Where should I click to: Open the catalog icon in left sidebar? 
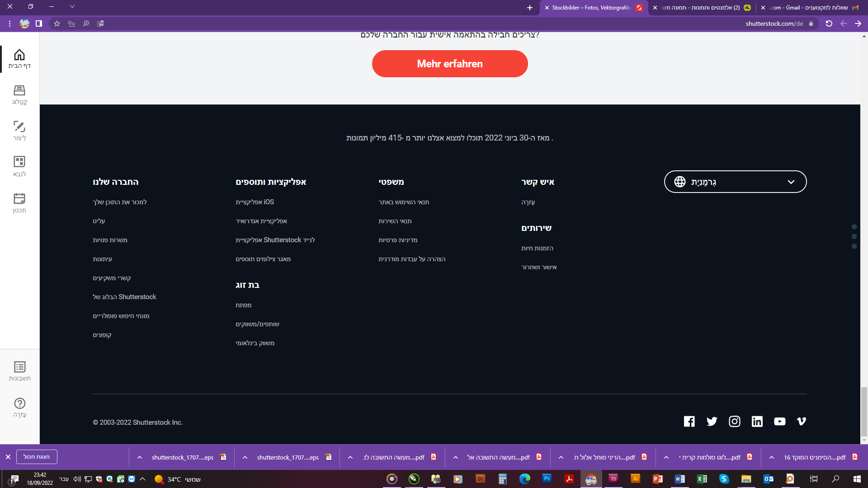[19, 90]
